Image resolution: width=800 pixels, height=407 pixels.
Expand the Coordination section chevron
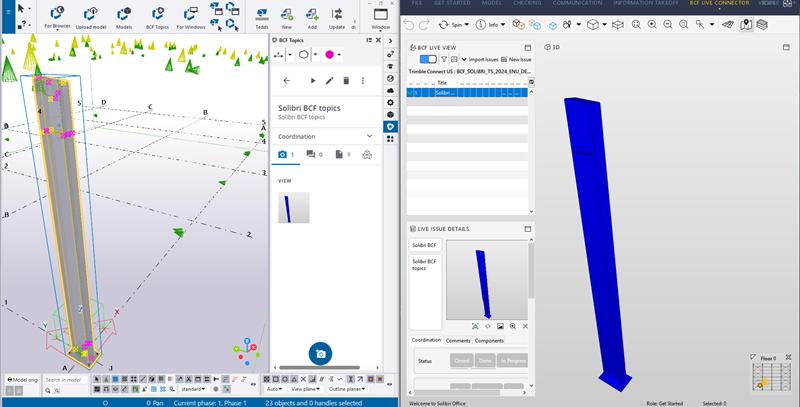click(370, 136)
